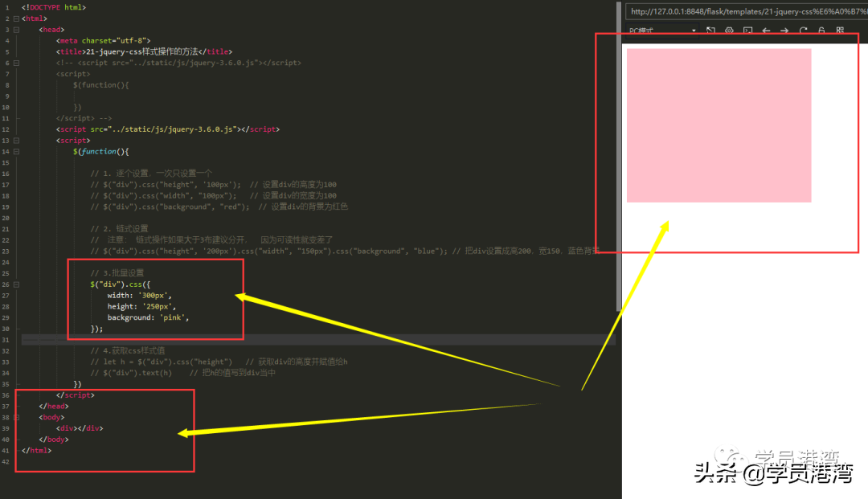Click the comment '// 4.获取css样式值'
Image resolution: width=868 pixels, height=499 pixels.
[x=127, y=350]
